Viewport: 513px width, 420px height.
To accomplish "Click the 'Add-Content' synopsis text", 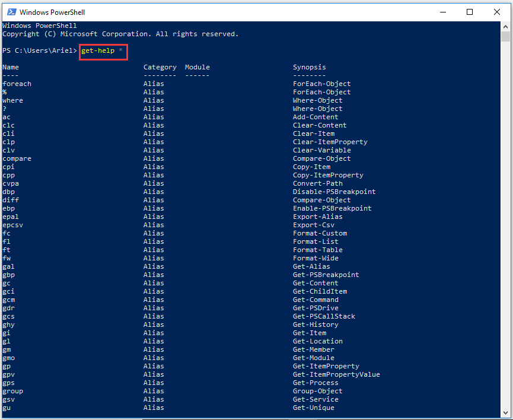I will (x=316, y=117).
